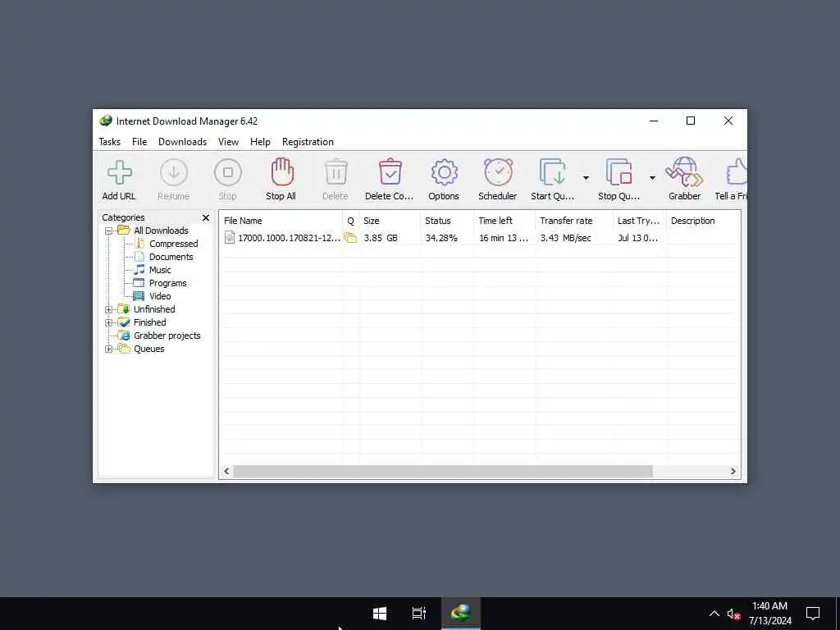
Task: Open the Scheduler clock icon
Action: (498, 172)
